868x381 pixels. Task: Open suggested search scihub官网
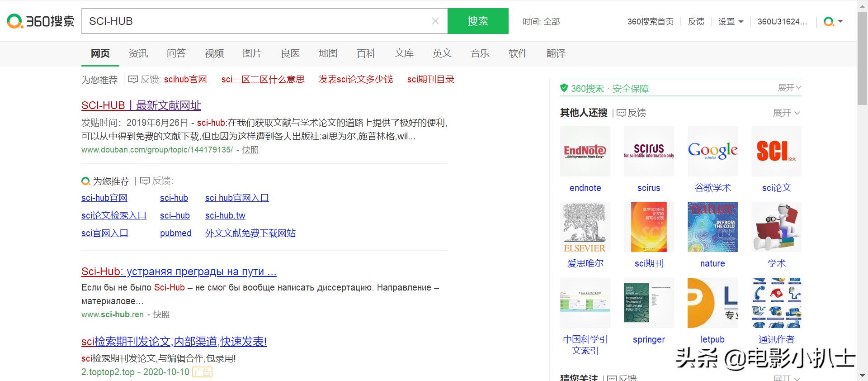click(185, 79)
